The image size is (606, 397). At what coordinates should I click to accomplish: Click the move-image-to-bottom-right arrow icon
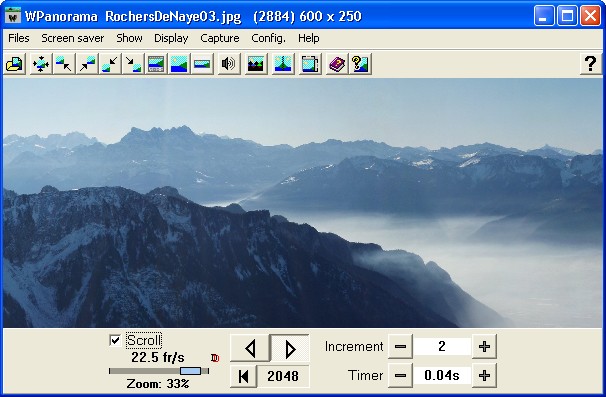tap(133, 64)
